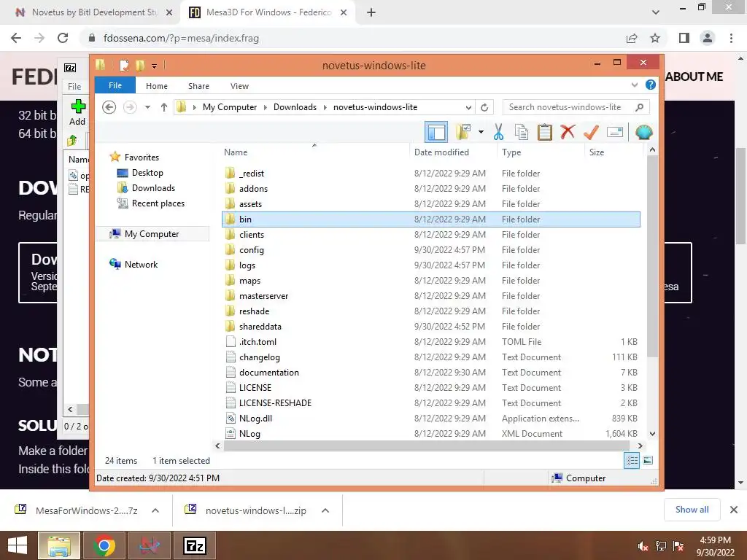Screen dimensions: 747x560
Task: Open the View ribbon tab
Action: pos(239,86)
